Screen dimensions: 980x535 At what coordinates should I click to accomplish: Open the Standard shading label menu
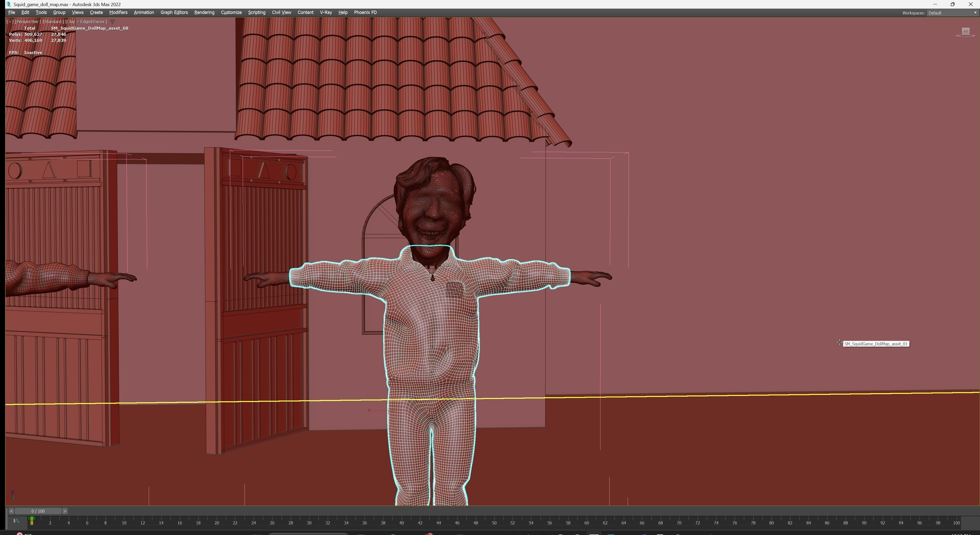53,22
